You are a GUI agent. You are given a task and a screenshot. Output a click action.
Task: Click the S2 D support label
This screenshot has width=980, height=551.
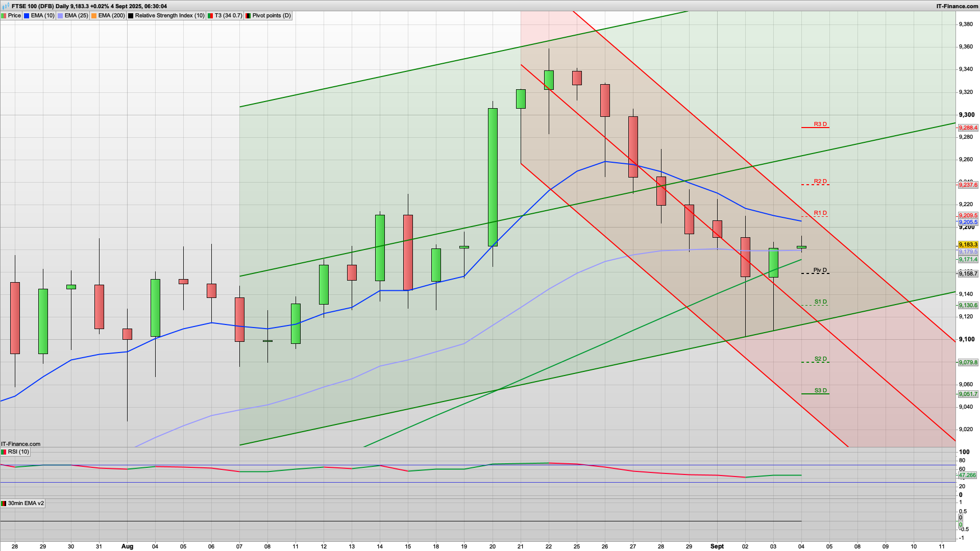point(820,359)
